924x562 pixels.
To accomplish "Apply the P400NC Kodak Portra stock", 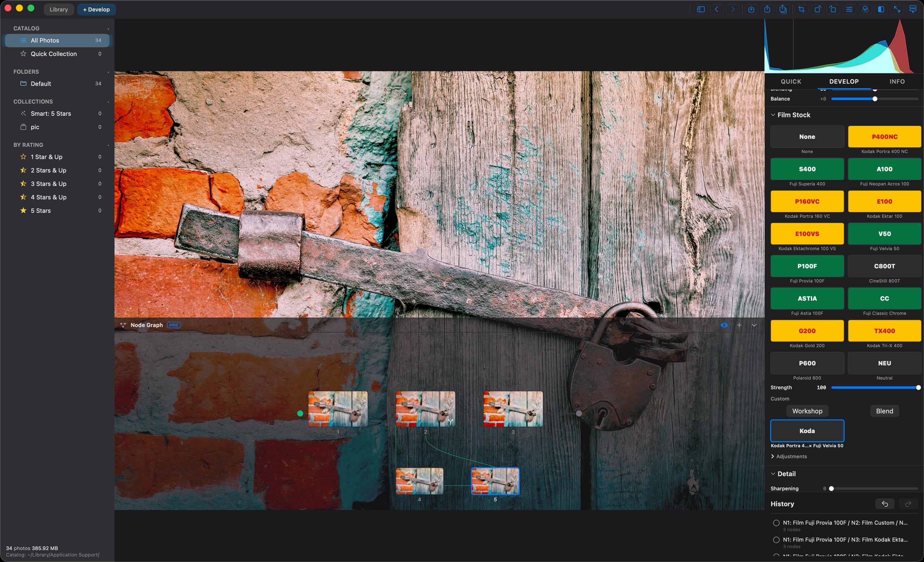I will tap(884, 137).
